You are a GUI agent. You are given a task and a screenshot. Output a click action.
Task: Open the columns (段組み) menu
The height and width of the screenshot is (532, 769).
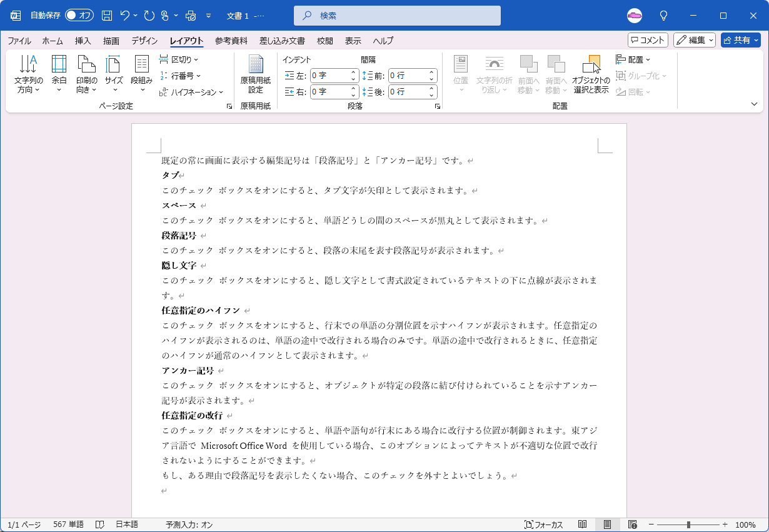(x=141, y=74)
